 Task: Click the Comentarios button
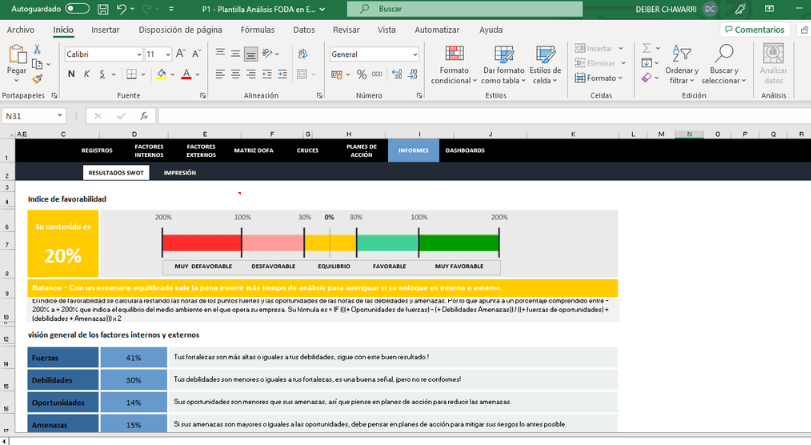click(x=755, y=29)
